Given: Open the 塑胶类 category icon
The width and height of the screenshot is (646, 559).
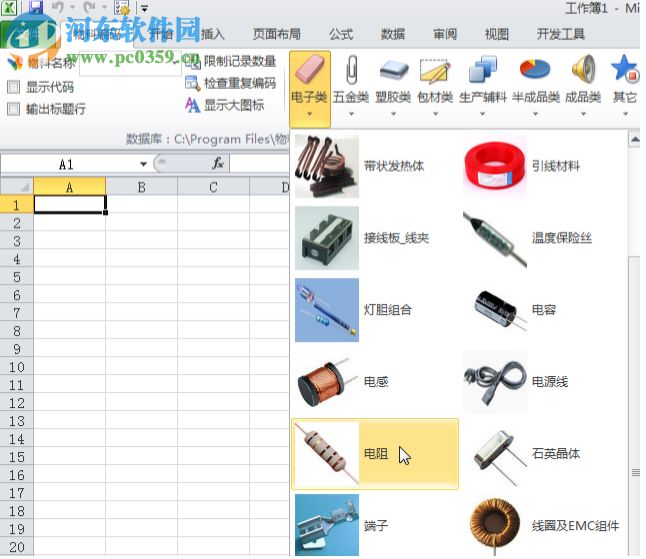Looking at the screenshot, I should coord(393,70).
